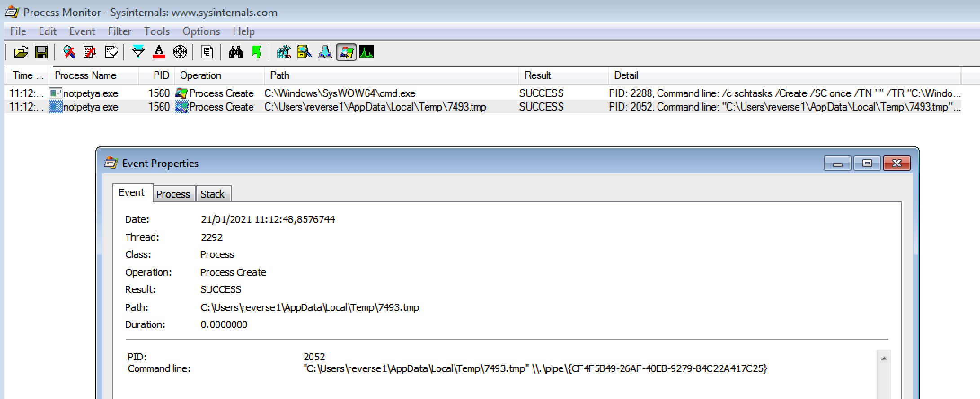Viewport: 980px width, 399px height.
Task: Click the Open file toolbar icon
Action: click(x=21, y=53)
